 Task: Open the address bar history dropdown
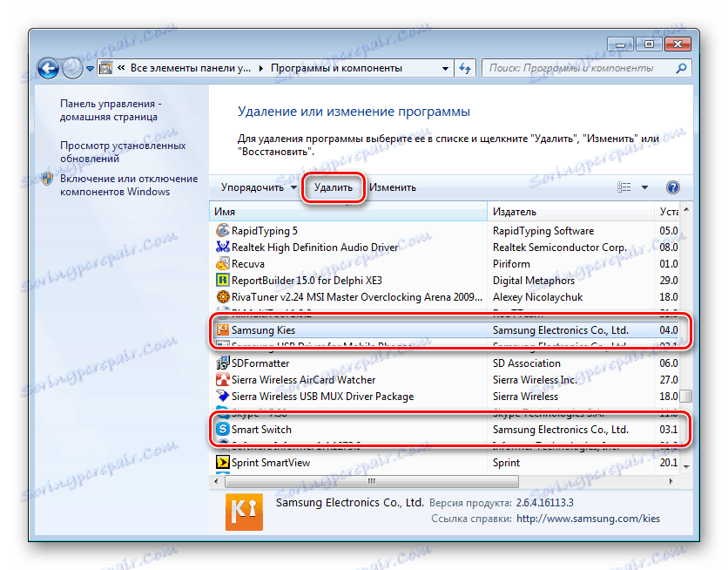[445, 69]
